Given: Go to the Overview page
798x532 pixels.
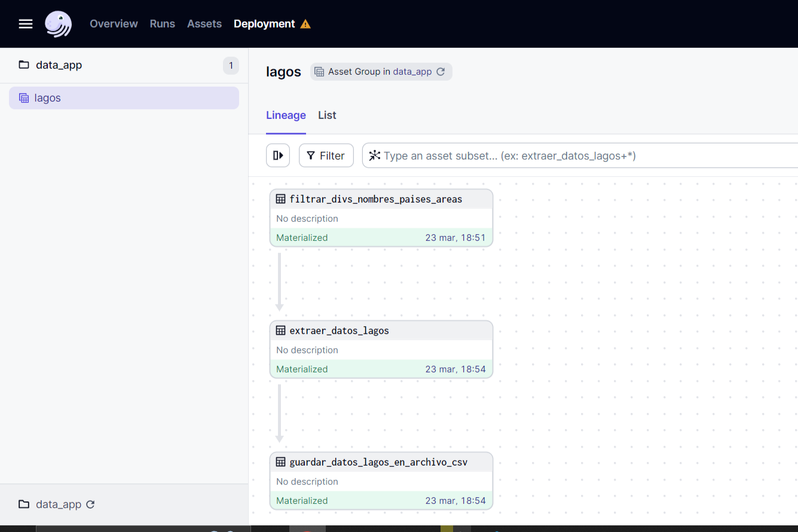Looking at the screenshot, I should pos(114,24).
